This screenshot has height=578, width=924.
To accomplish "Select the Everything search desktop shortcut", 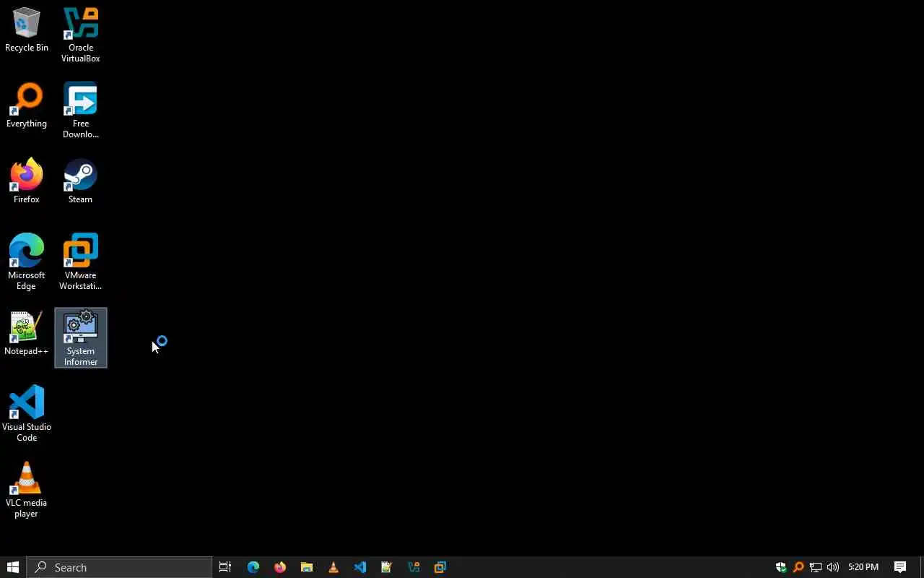I will 27,106.
